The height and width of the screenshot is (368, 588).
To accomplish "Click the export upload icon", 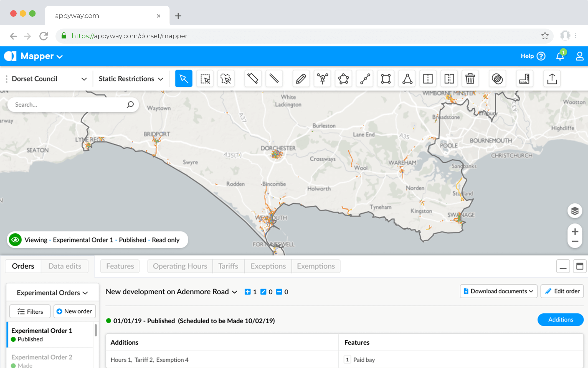I will point(552,79).
